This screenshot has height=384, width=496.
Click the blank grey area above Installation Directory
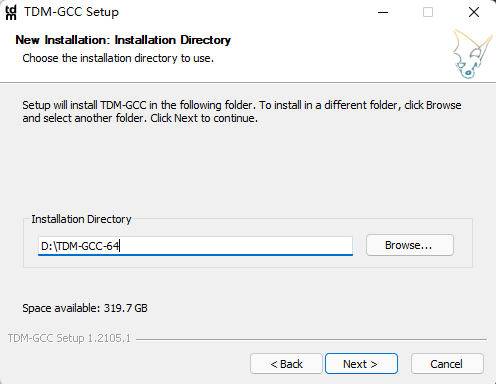[x=248, y=168]
